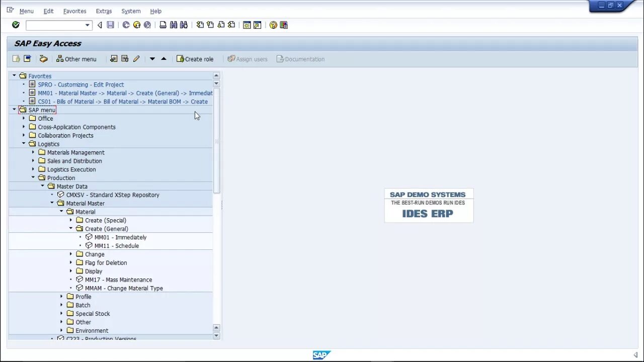
Task: Click the Next Page icon
Action: click(x=221, y=25)
